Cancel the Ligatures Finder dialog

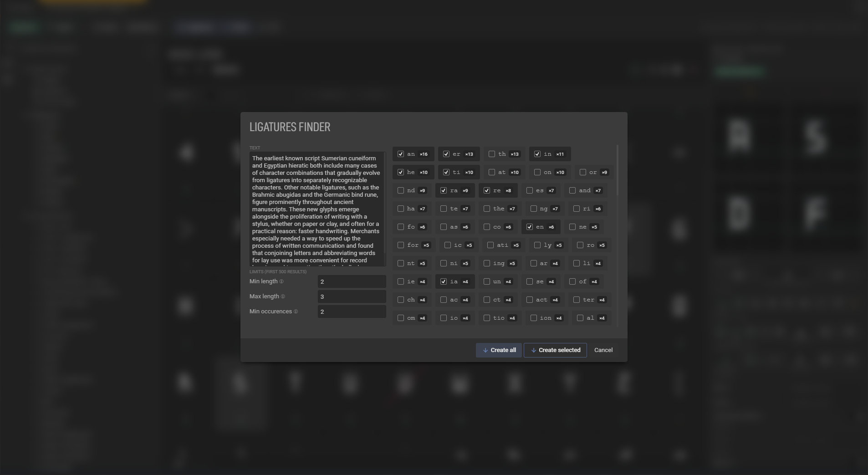coord(603,350)
